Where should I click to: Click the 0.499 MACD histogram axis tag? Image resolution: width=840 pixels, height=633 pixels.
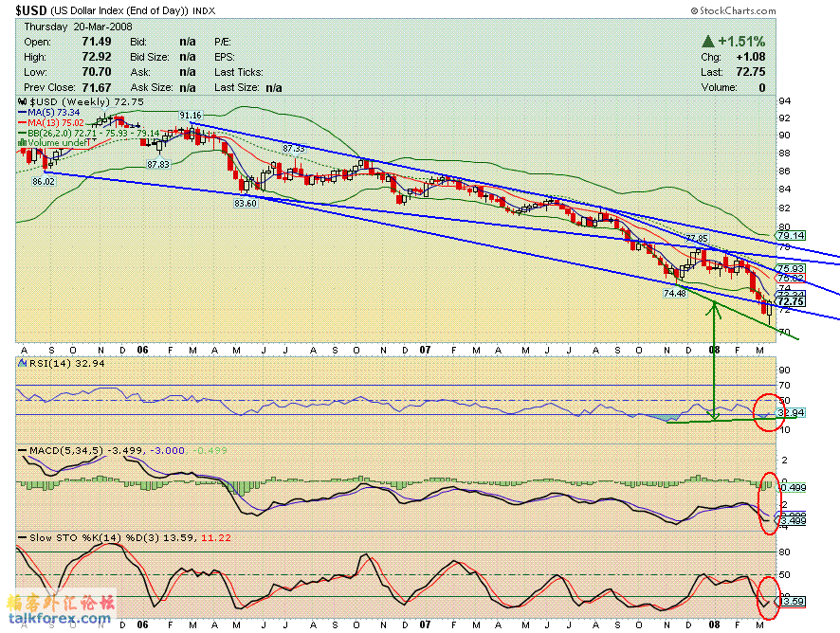791,487
